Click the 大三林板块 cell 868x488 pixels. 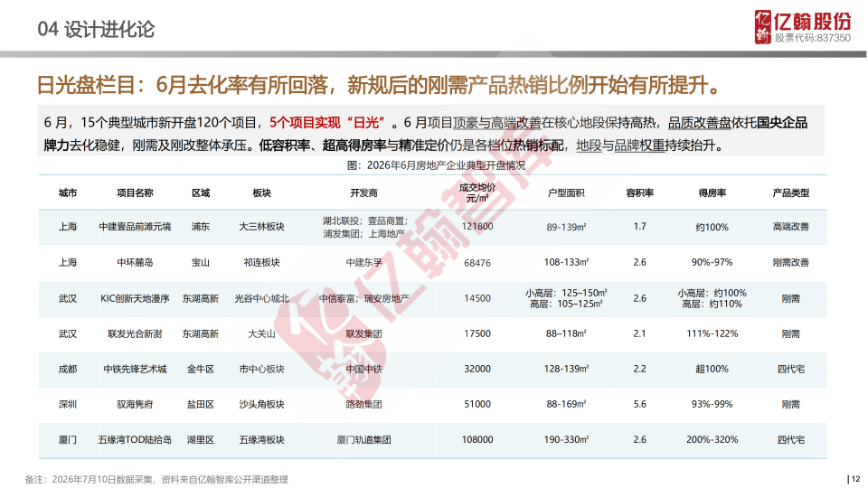coord(261,227)
